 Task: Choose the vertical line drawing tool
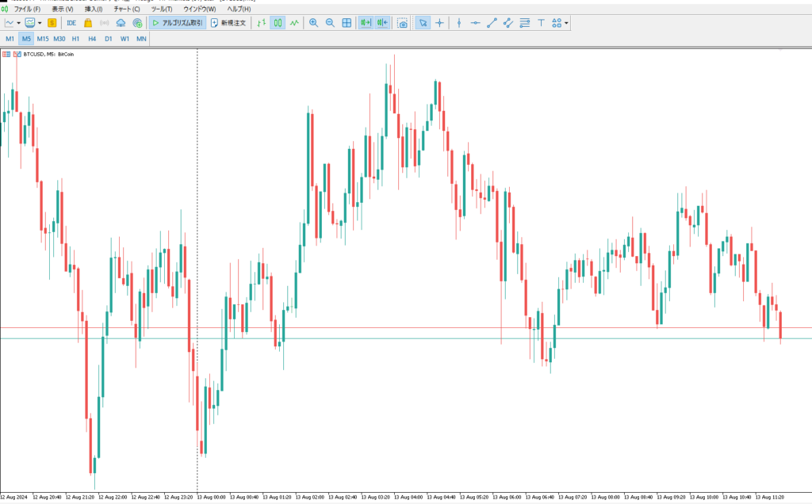(x=458, y=23)
